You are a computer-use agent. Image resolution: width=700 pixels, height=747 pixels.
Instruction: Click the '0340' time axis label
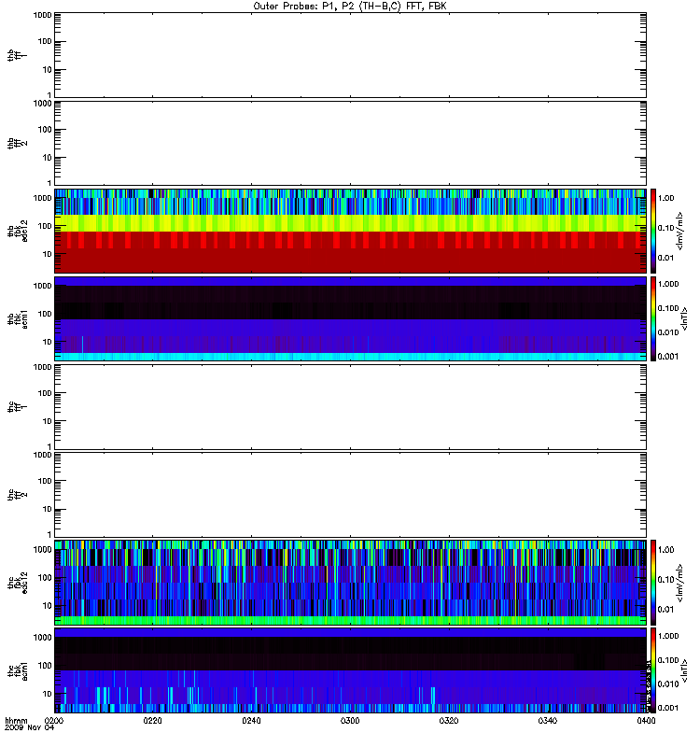coord(548,721)
